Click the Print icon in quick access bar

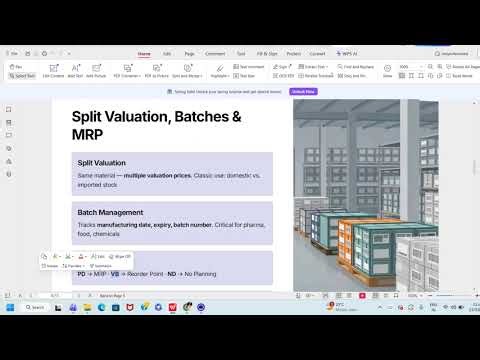pos(44,54)
